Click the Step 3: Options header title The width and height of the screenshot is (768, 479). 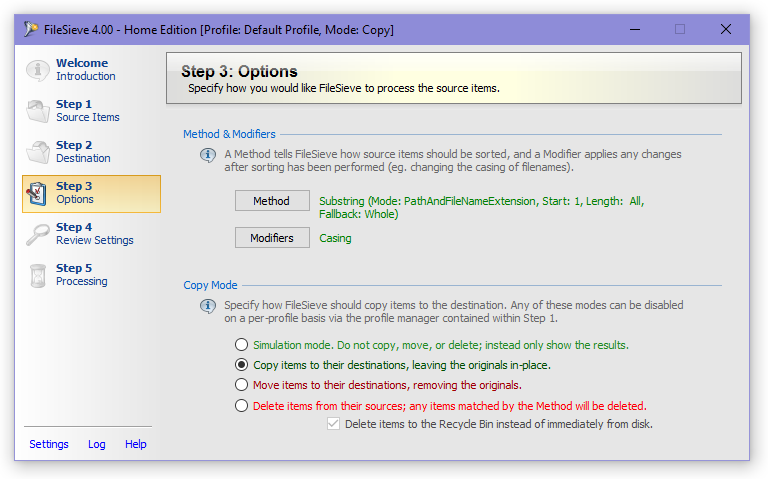point(239,72)
